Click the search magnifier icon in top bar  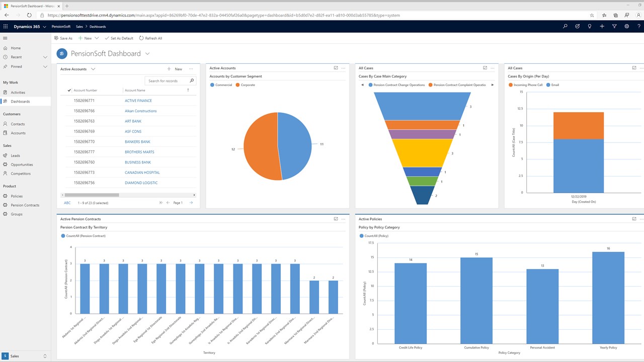pos(565,26)
